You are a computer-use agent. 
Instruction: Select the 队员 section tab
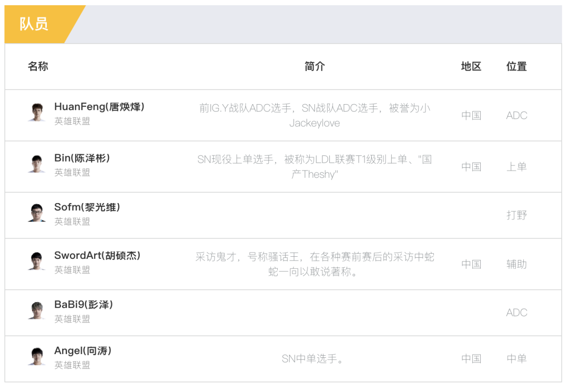35,24
